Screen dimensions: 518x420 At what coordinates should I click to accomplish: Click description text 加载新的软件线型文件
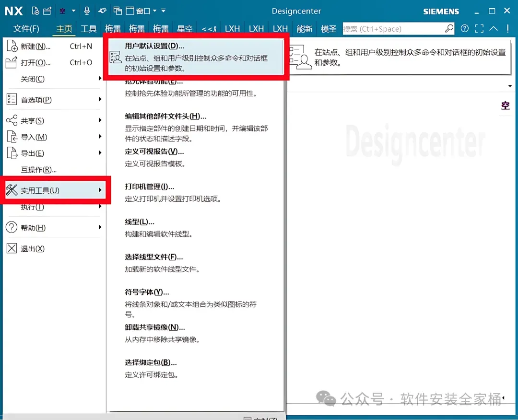pyautogui.click(x=162, y=269)
